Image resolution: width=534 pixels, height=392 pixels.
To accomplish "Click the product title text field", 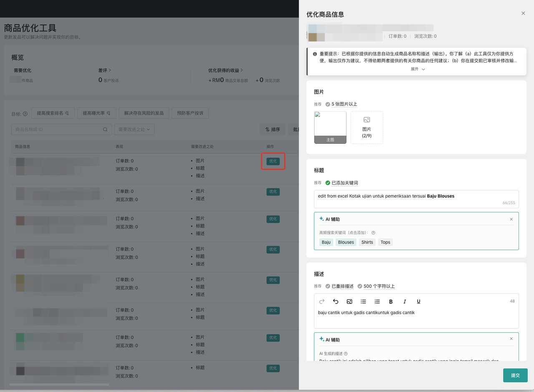I will [x=416, y=199].
